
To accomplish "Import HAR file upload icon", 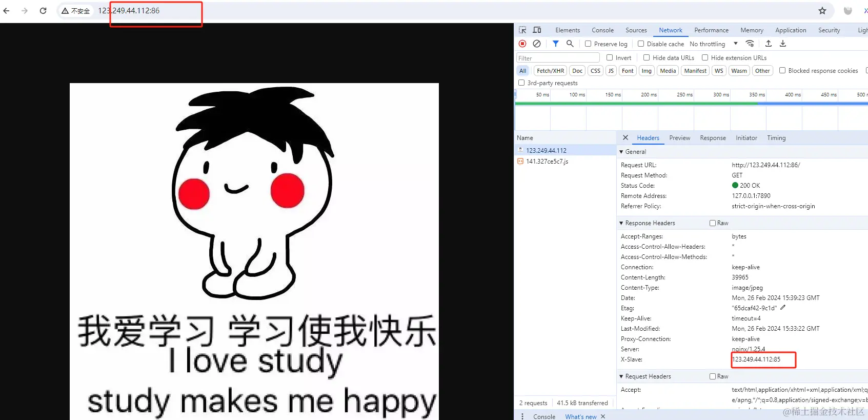I will [768, 44].
